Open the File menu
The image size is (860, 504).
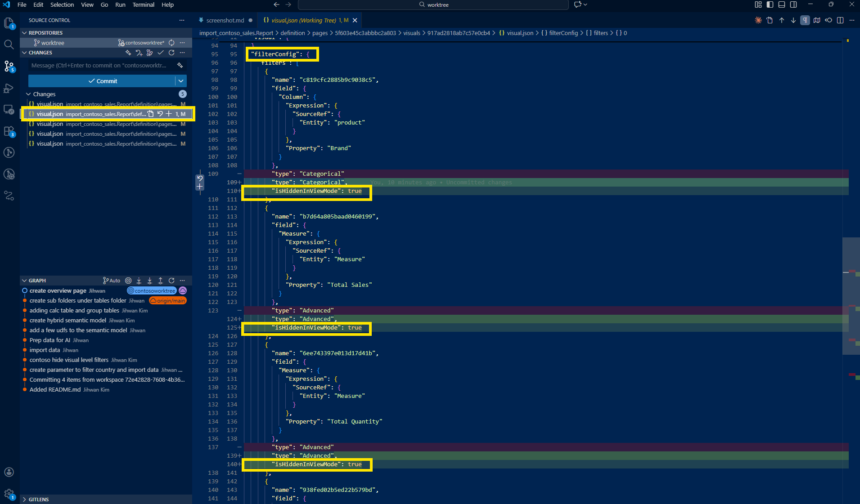[22, 4]
